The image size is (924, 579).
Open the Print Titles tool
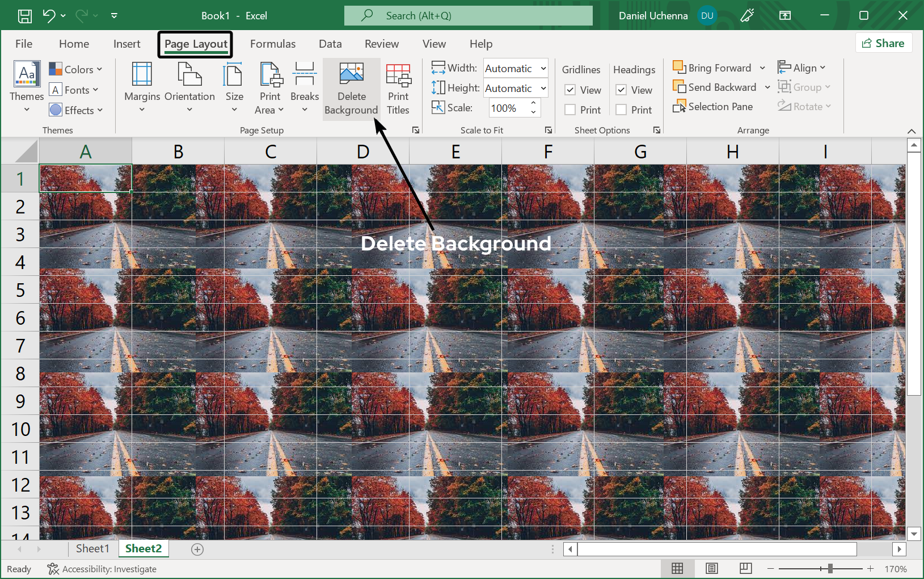(x=398, y=89)
